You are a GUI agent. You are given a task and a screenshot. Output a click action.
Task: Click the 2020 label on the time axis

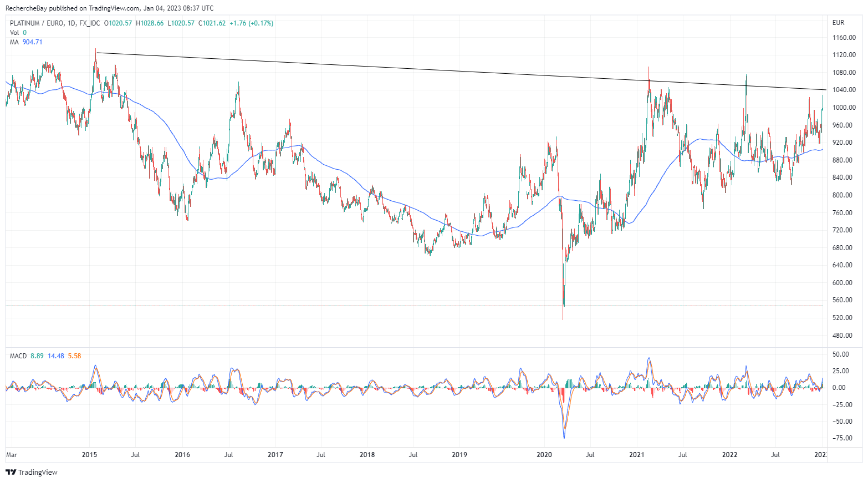point(544,455)
